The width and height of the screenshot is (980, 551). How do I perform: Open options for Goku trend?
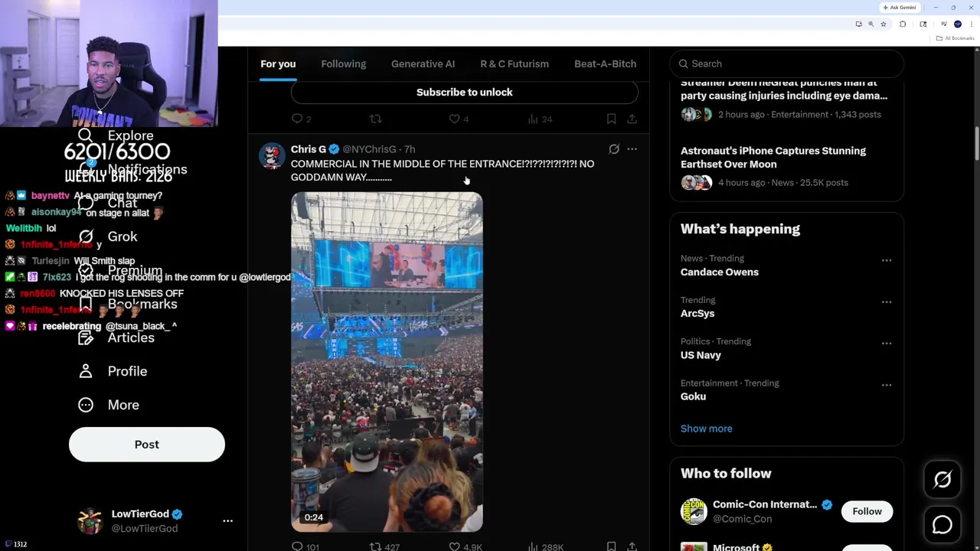pos(887,385)
